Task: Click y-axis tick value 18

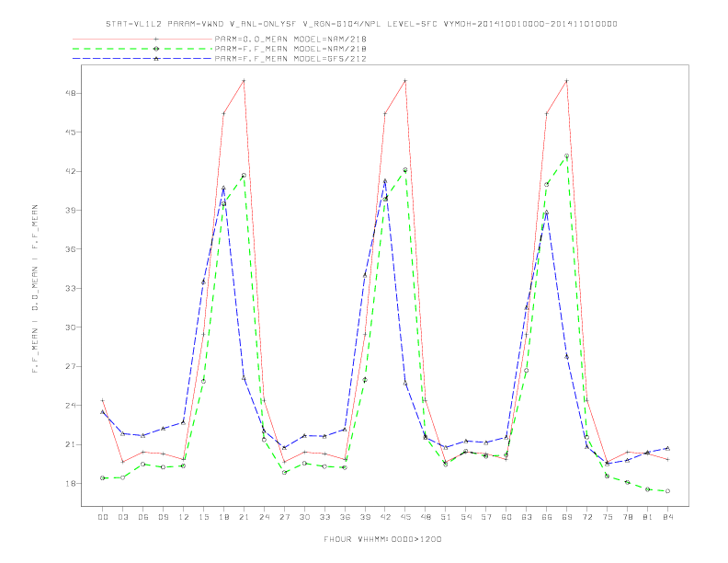Action: point(72,484)
